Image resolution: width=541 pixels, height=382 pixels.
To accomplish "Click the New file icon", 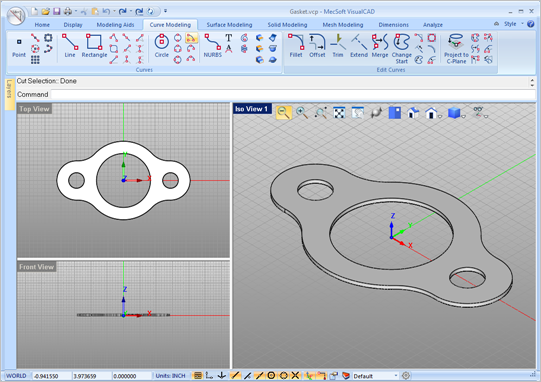I will coord(35,11).
